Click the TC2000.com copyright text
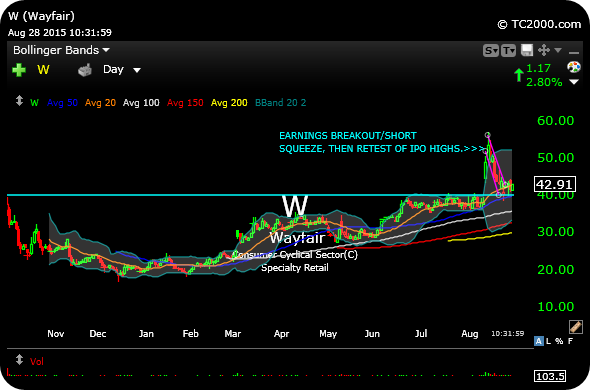Image resolution: width=590 pixels, height=390 pixels. pyautogui.click(x=539, y=24)
